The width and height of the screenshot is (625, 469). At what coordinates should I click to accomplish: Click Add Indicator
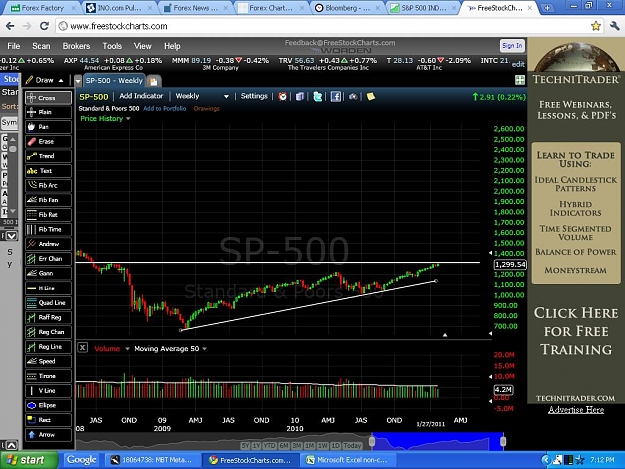pos(141,96)
